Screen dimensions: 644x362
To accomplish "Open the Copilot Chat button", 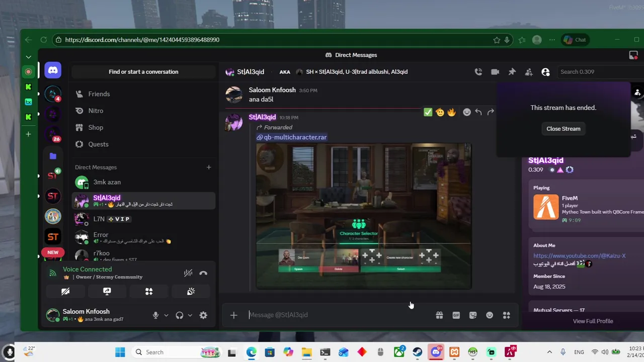I will point(576,40).
